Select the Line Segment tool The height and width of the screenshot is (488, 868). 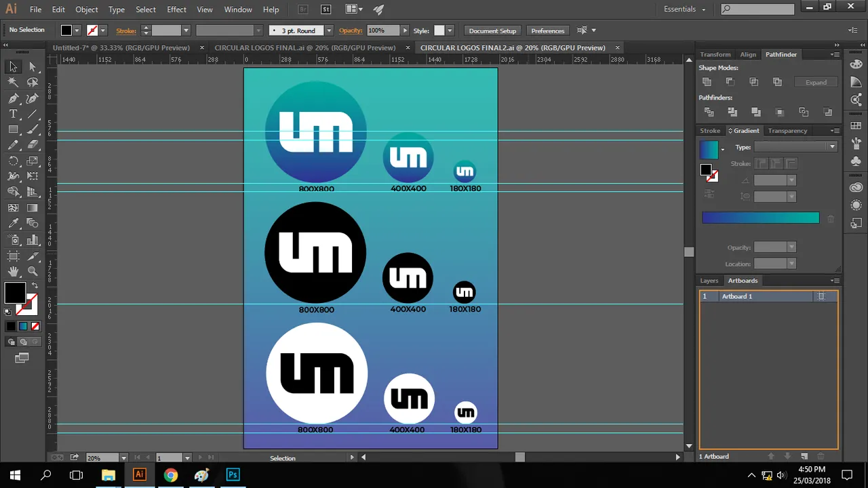tap(33, 114)
